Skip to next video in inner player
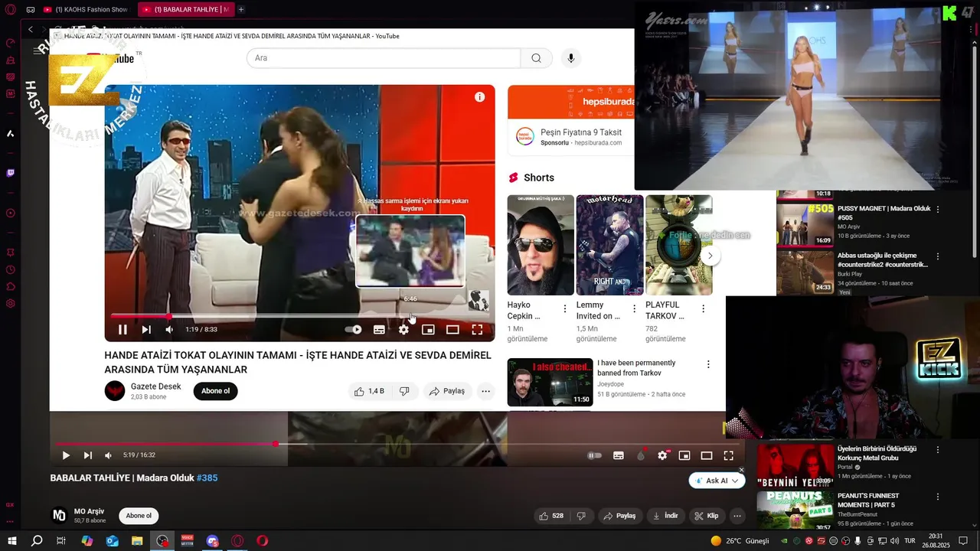 pyautogui.click(x=146, y=330)
